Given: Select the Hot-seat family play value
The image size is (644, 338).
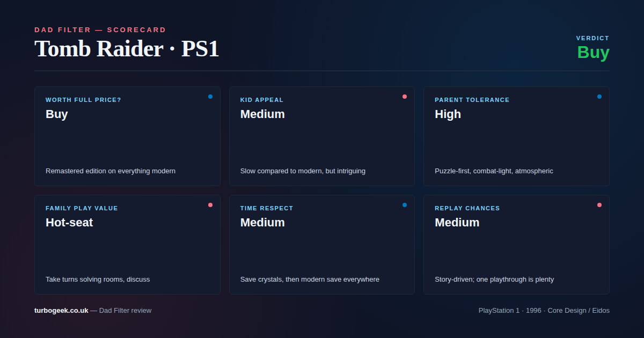Looking at the screenshot, I should pyautogui.click(x=69, y=223).
